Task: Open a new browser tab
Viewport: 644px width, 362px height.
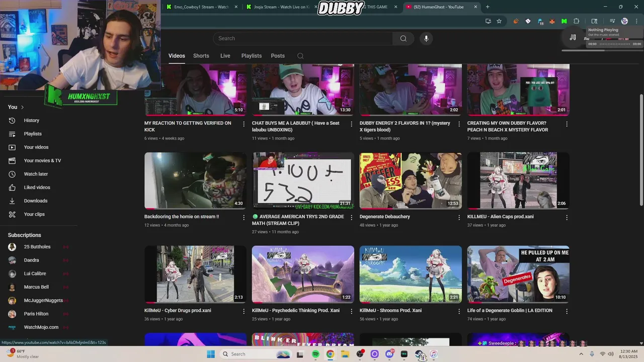Action: tap(488, 7)
